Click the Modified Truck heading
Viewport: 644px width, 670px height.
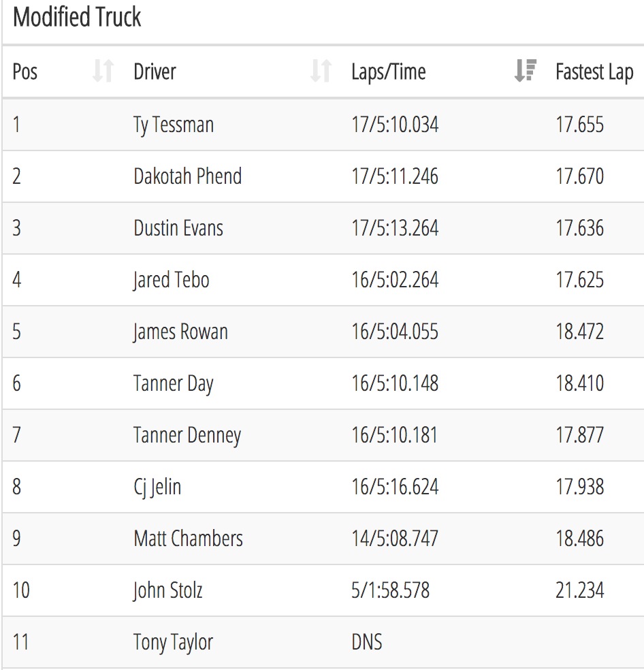(77, 17)
